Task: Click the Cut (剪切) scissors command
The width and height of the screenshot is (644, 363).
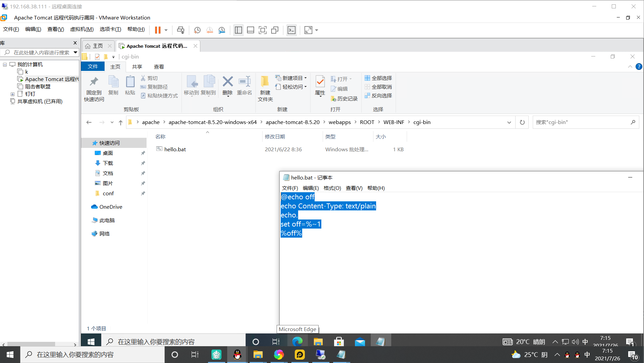Action: click(x=149, y=78)
